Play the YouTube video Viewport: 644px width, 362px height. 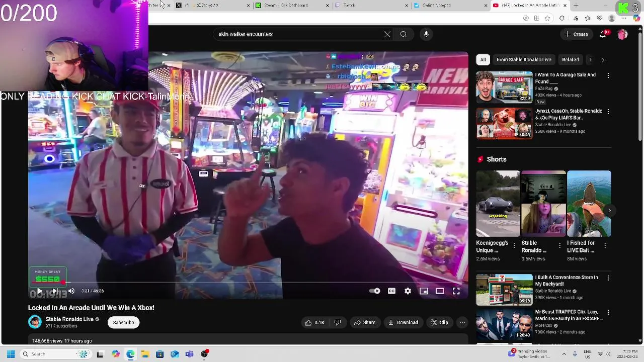[x=39, y=291]
